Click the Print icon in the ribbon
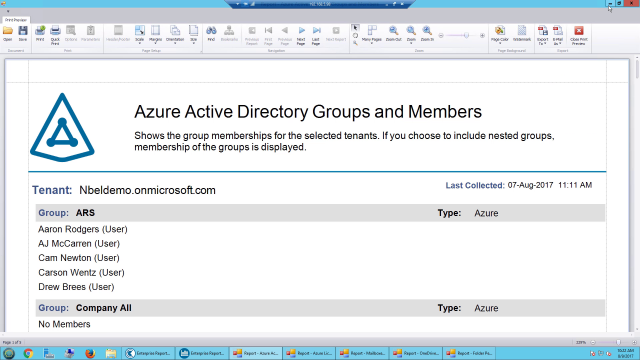 point(40,33)
